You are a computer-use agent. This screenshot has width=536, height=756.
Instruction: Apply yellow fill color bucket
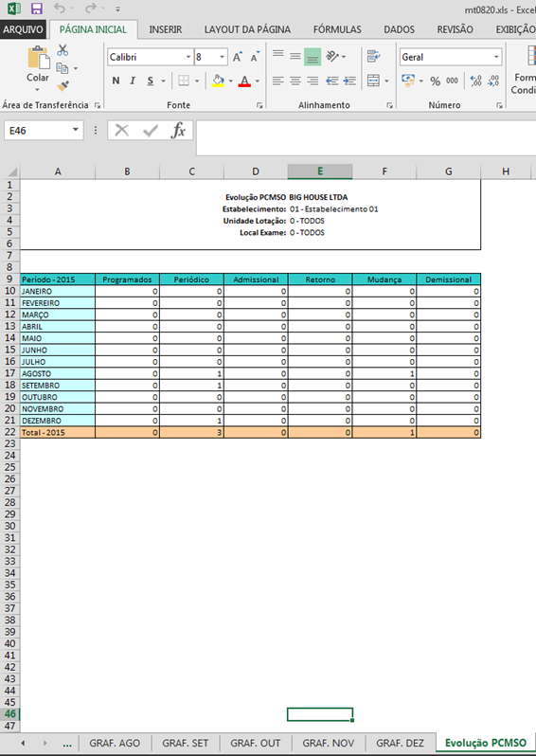[x=219, y=81]
